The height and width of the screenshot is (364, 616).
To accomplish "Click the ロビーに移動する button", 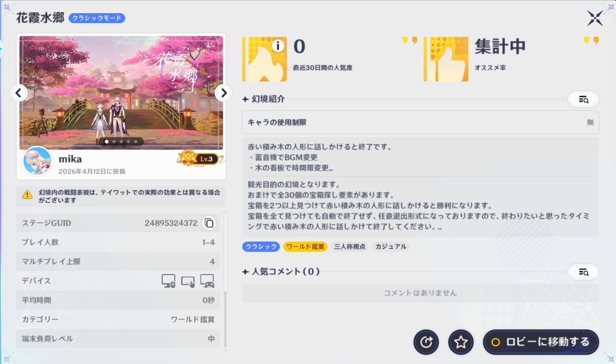I will [x=541, y=342].
